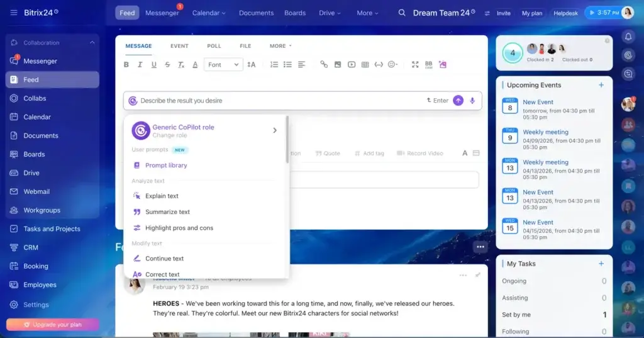Apply italic formatting
The height and width of the screenshot is (338, 644).
coord(140,65)
